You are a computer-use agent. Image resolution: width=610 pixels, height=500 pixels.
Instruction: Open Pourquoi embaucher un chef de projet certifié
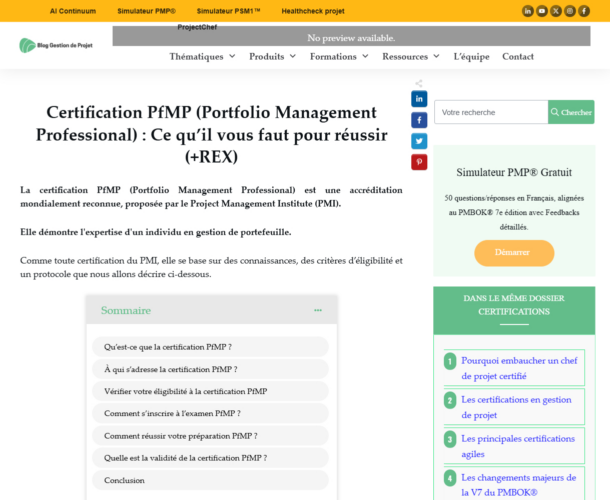pos(519,368)
